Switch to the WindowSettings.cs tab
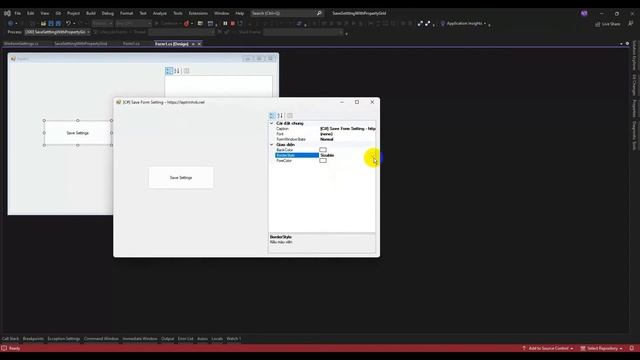 (x=21, y=44)
